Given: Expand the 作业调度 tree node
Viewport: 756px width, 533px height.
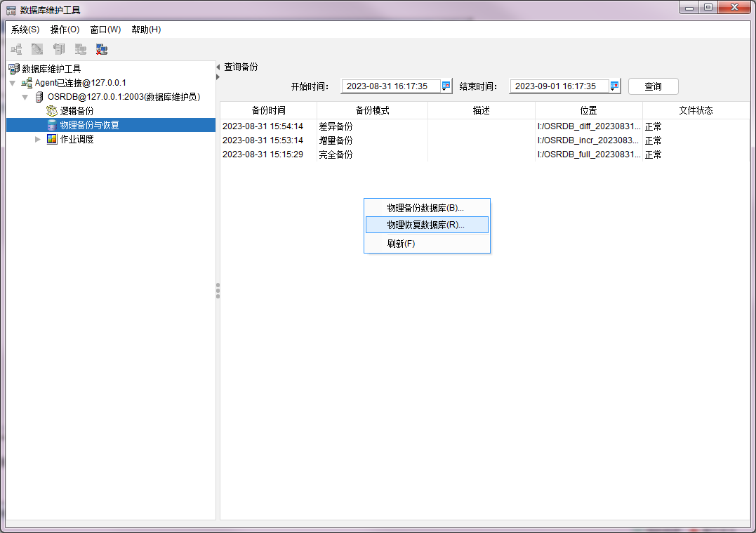Looking at the screenshot, I should click(x=38, y=139).
